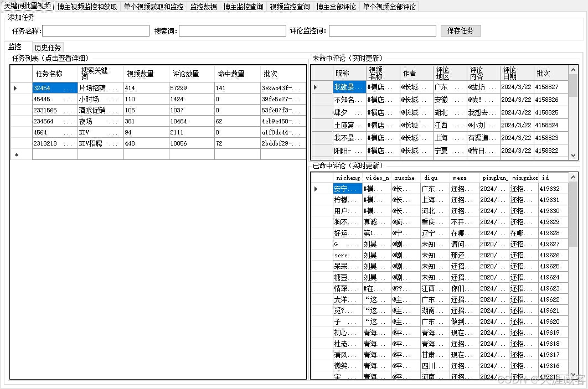Select matched comment 柠檬
588x389 pixels.
pos(348,200)
